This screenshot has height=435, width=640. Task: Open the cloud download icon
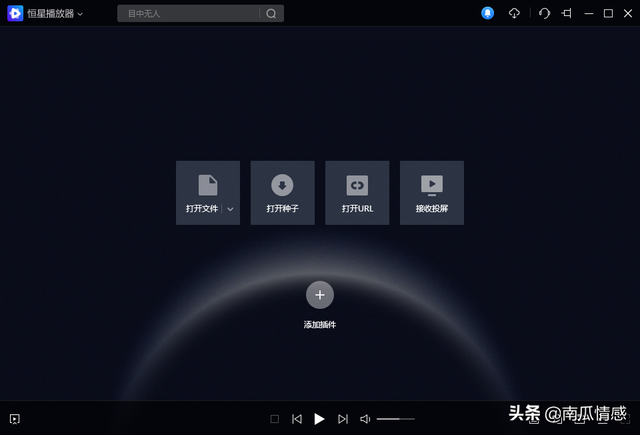514,13
